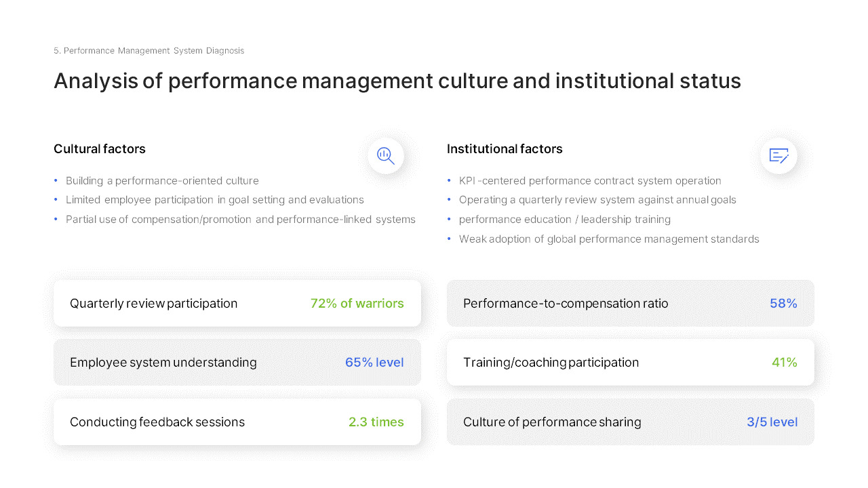
Task: Click the document-edit icon near Institutional factors
Action: pyautogui.click(x=778, y=156)
